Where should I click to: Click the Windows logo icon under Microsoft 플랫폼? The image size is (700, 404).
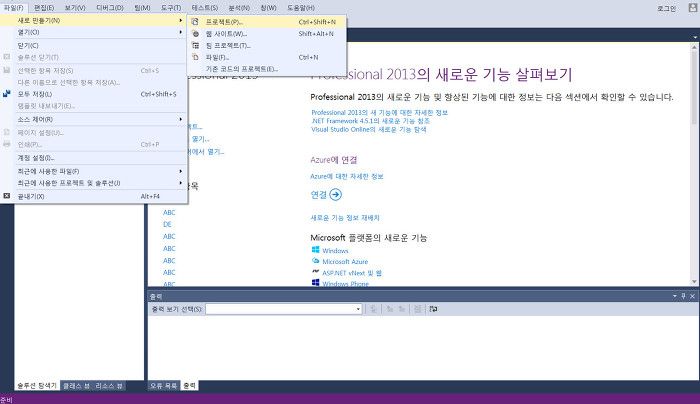click(316, 250)
